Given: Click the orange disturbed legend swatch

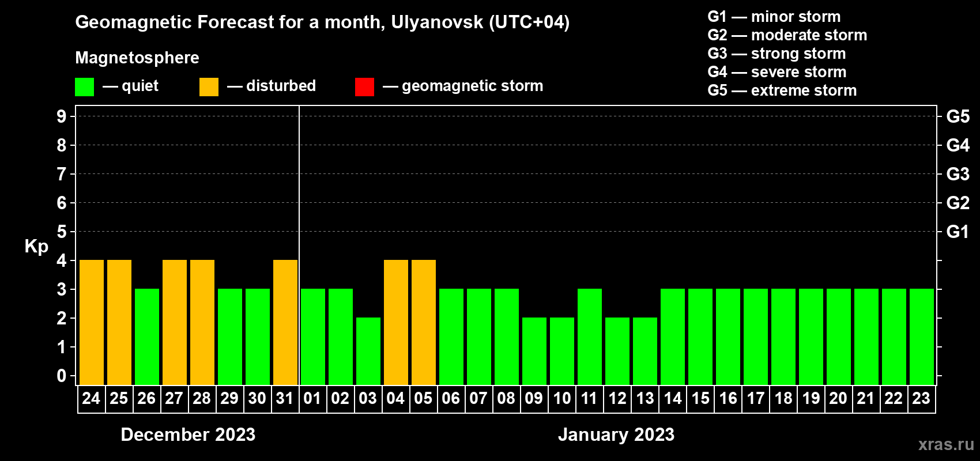Looking at the screenshot, I should click(x=209, y=87).
